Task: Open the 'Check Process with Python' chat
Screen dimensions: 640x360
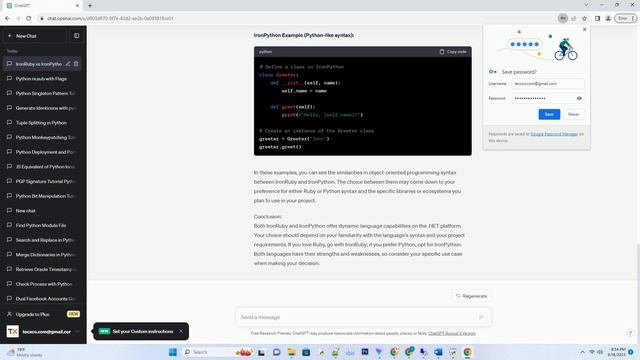Action: click(x=42, y=284)
